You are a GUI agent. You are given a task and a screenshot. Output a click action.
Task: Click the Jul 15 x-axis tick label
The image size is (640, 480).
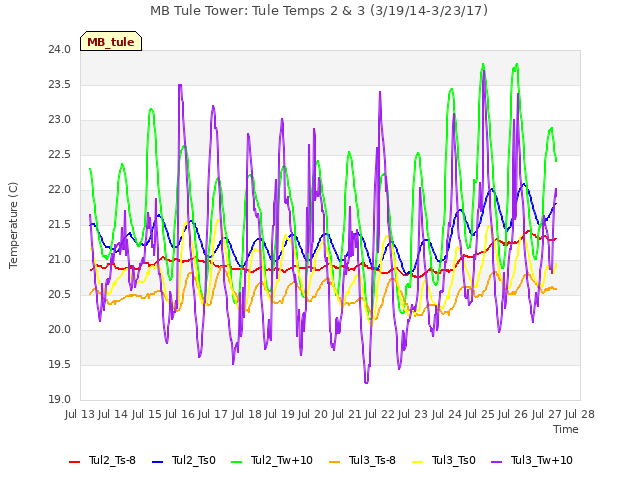147,414
